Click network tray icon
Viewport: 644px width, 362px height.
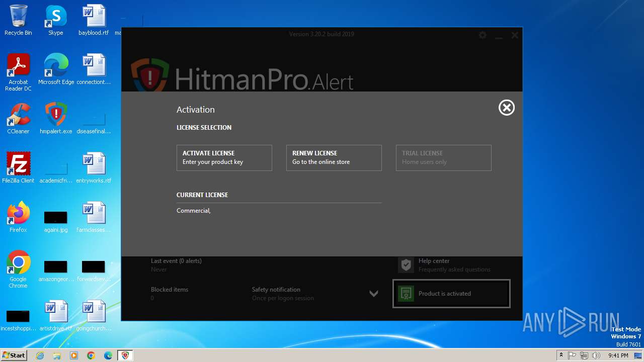pyautogui.click(x=584, y=355)
